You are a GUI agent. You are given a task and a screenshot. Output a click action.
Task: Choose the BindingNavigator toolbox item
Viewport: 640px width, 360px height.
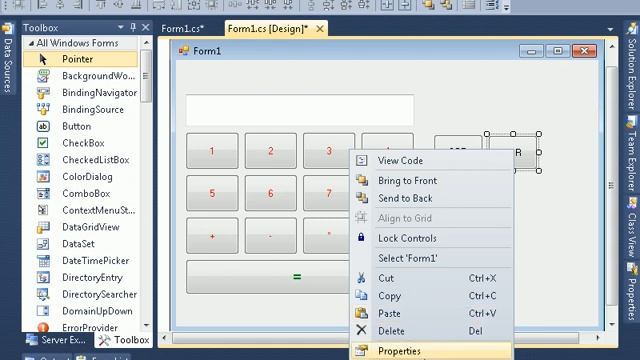click(80, 93)
